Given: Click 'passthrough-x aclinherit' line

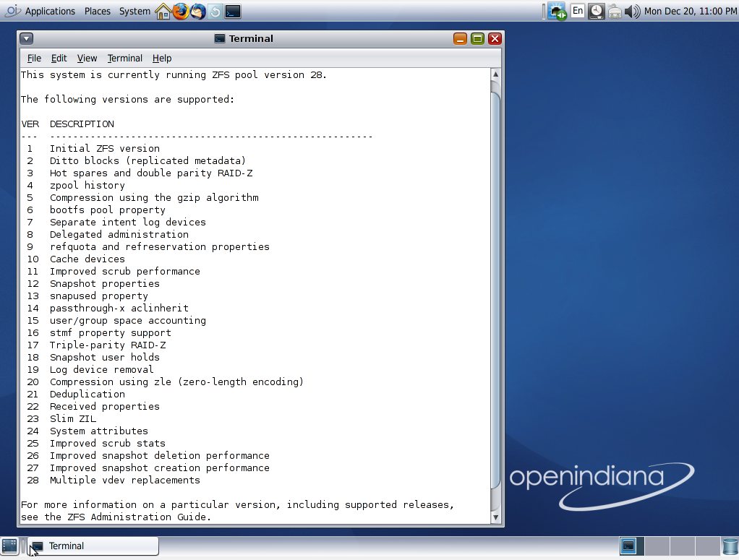Looking at the screenshot, I should [119, 308].
